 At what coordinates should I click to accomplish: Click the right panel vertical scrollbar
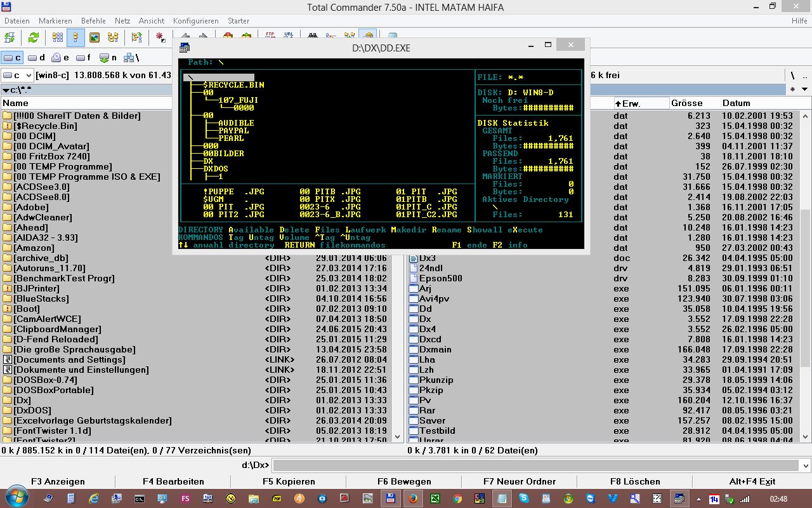[806, 276]
